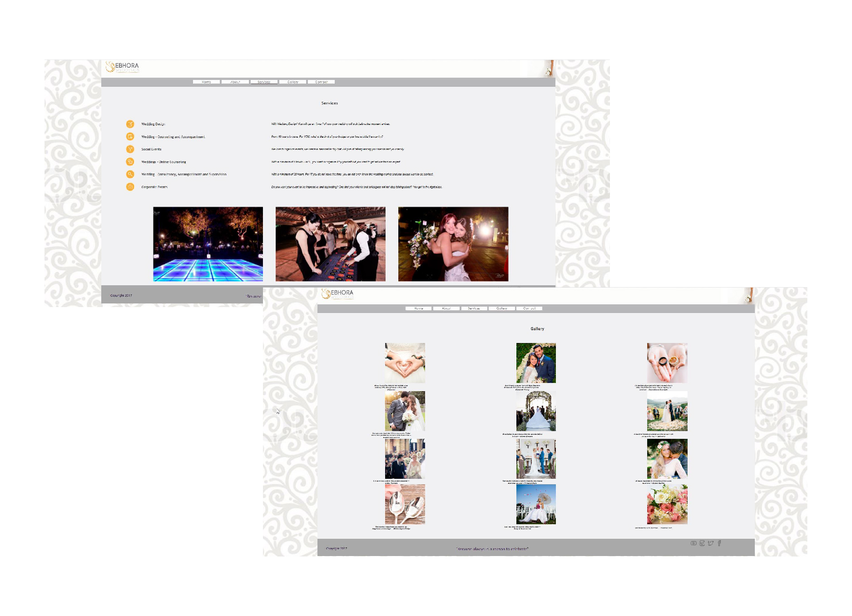
Task: Open the illuminated blue dance floor photo
Action: point(208,244)
